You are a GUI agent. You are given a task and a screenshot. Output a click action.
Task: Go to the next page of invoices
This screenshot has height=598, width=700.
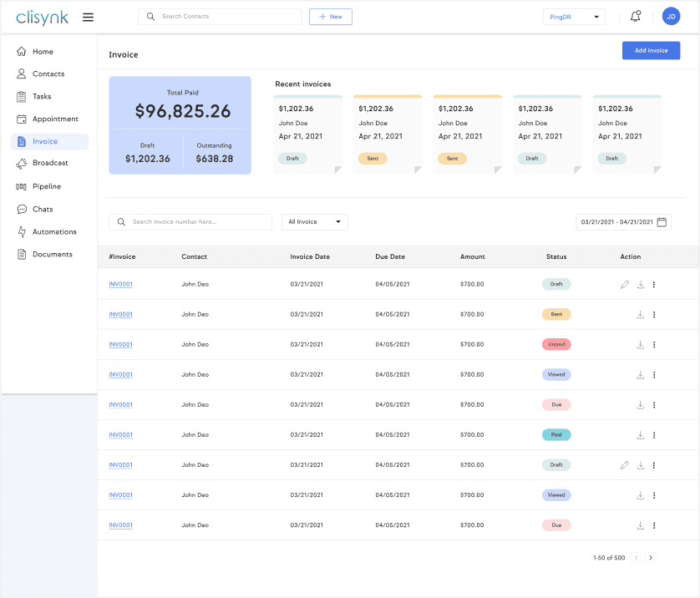tap(651, 557)
